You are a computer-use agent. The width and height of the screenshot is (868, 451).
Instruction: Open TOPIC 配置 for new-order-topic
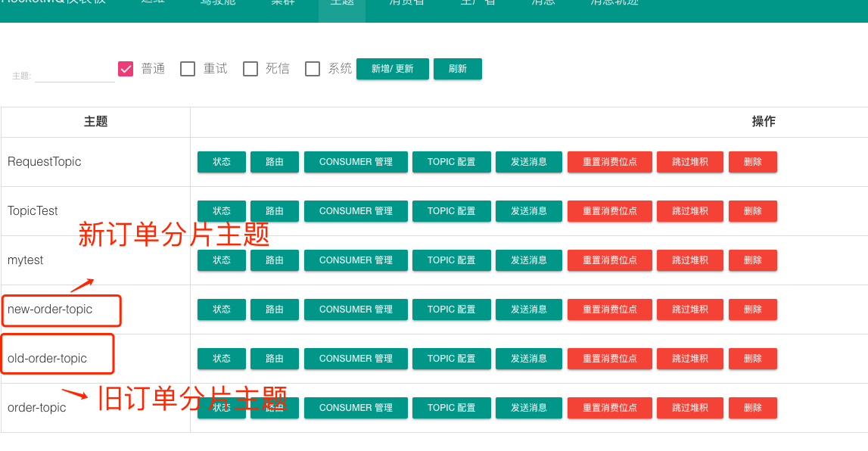point(451,309)
